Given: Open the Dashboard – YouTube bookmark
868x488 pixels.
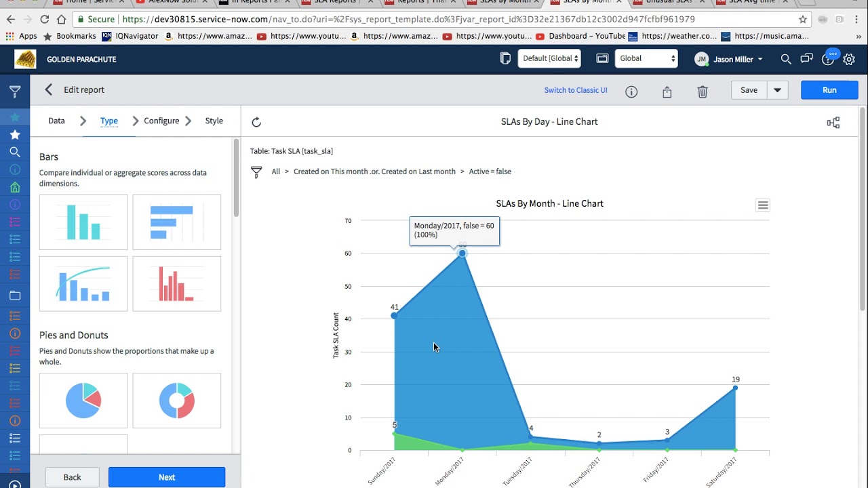Looking at the screenshot, I should [580, 36].
